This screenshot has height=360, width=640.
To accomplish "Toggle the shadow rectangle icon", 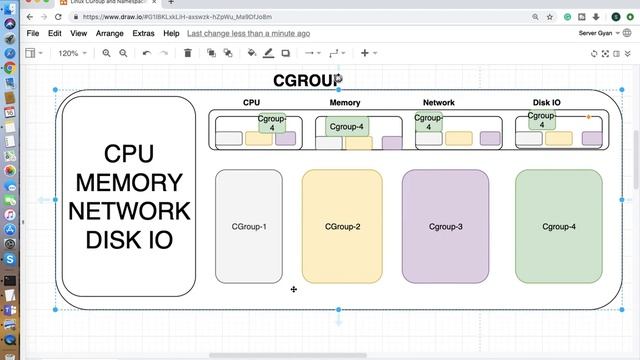I will (286, 53).
